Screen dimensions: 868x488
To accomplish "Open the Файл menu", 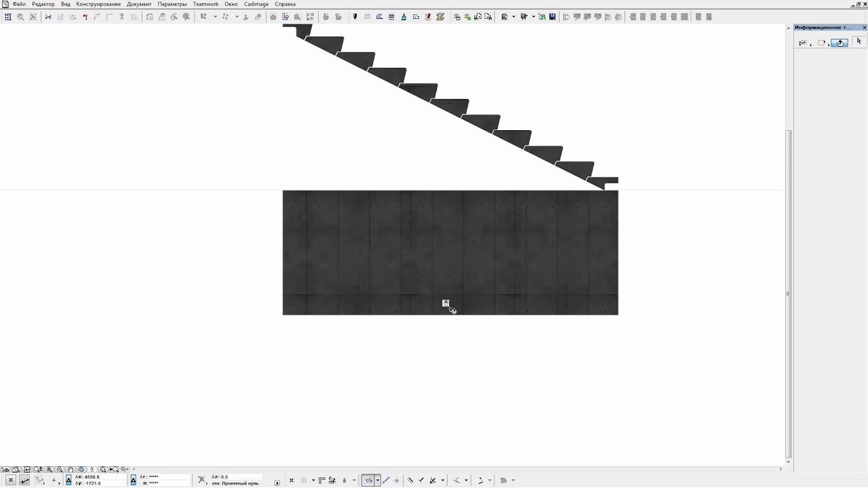I will coord(19,4).
